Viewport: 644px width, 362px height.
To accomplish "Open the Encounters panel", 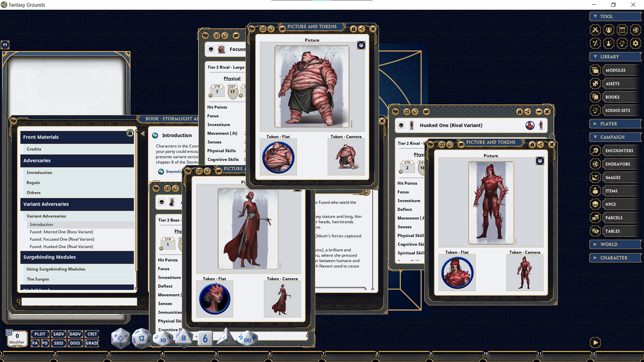I will (619, 150).
